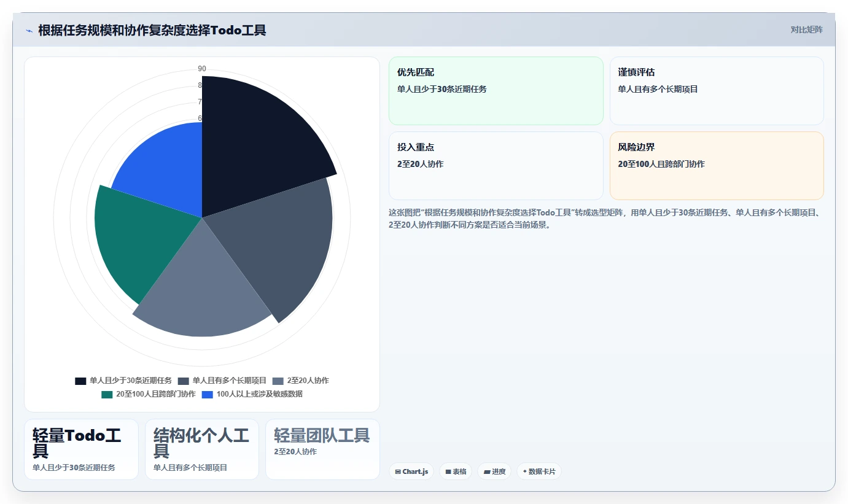Viewport: 848px width, 504px height.
Task: Click the dark navy pie slice
Action: 258,141
